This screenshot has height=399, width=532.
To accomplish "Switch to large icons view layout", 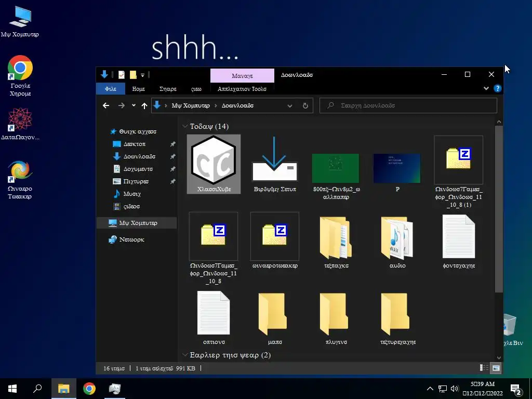I will pos(496,368).
